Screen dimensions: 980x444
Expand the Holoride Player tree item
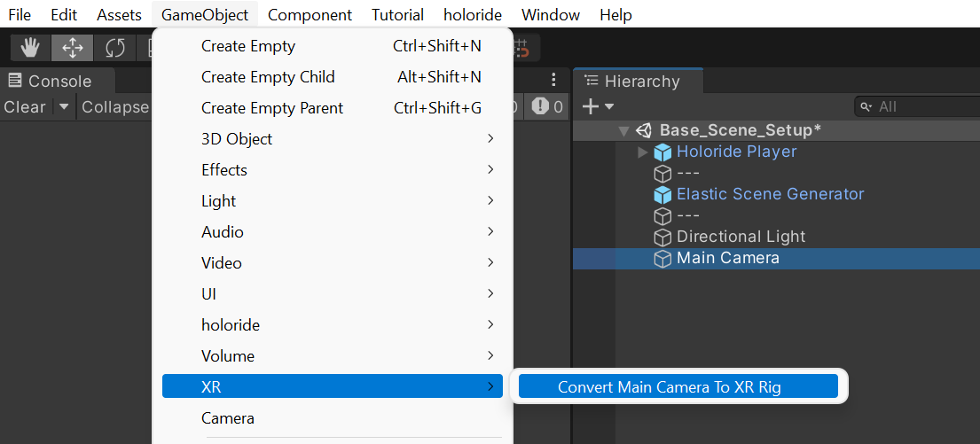pos(643,152)
